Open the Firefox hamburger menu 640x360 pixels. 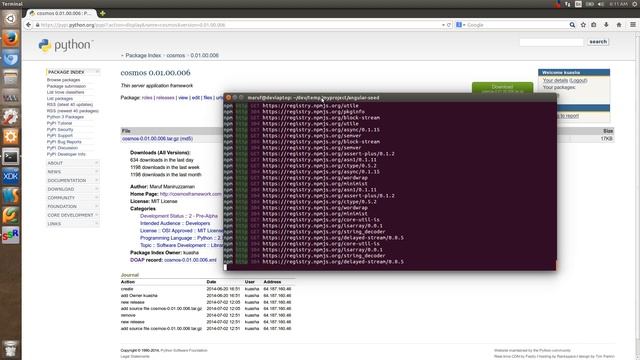(633, 25)
